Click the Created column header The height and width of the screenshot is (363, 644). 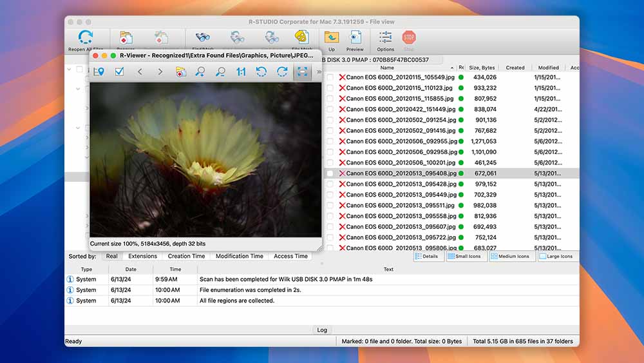(515, 68)
